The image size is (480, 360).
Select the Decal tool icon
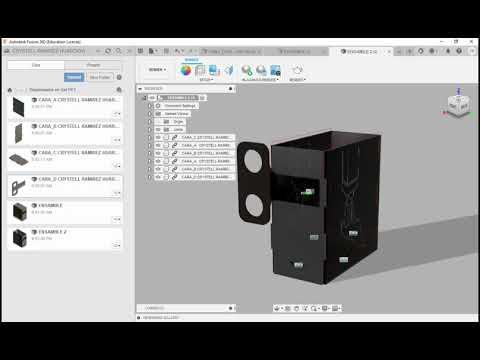click(x=214, y=70)
